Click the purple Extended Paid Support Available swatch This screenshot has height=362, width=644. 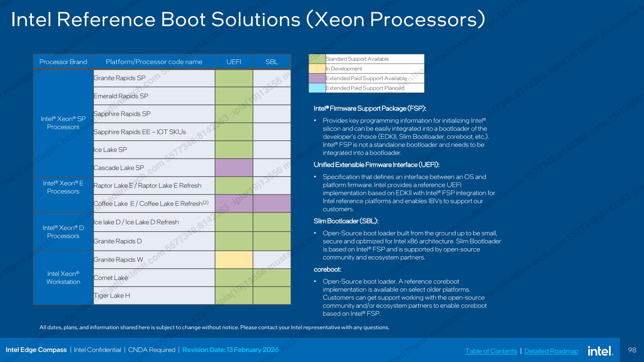pos(317,78)
